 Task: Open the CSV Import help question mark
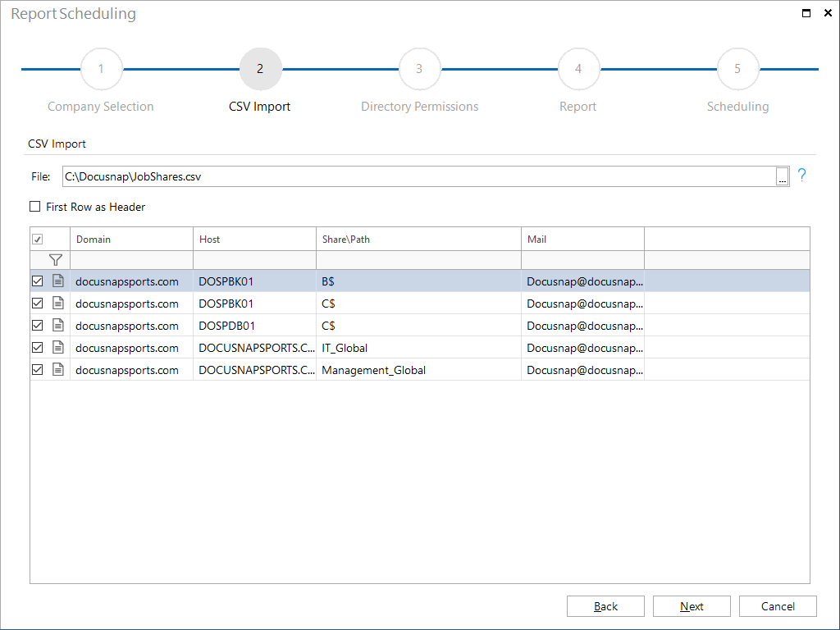click(x=801, y=176)
